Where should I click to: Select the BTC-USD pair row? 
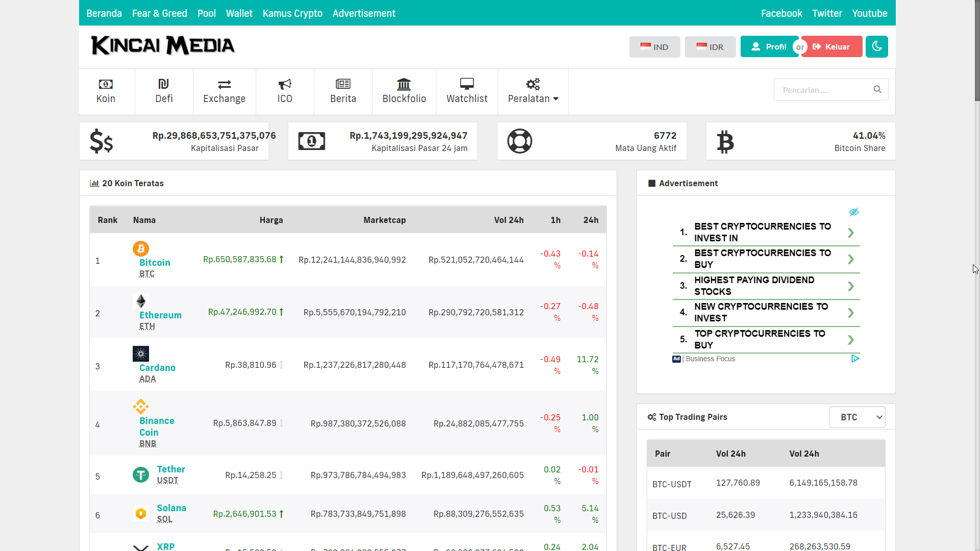click(766, 515)
